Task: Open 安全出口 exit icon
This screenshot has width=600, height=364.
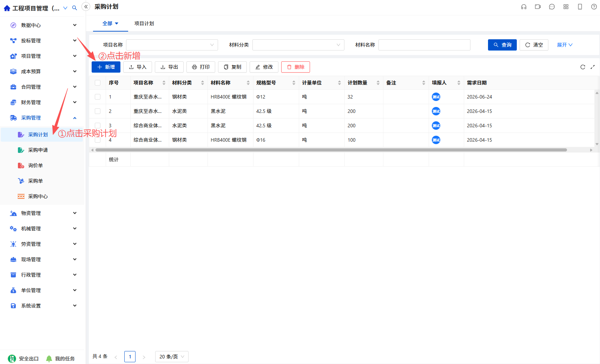Action: 12,358
